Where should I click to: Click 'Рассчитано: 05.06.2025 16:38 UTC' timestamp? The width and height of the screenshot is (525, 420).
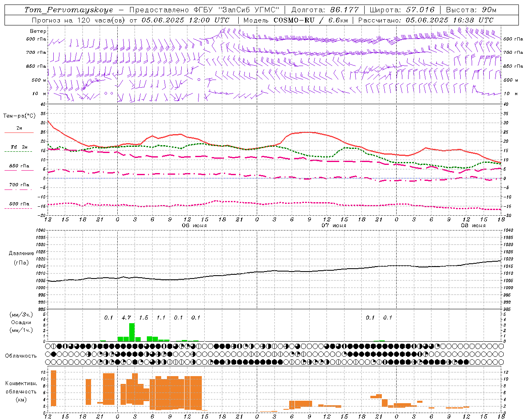(426, 20)
